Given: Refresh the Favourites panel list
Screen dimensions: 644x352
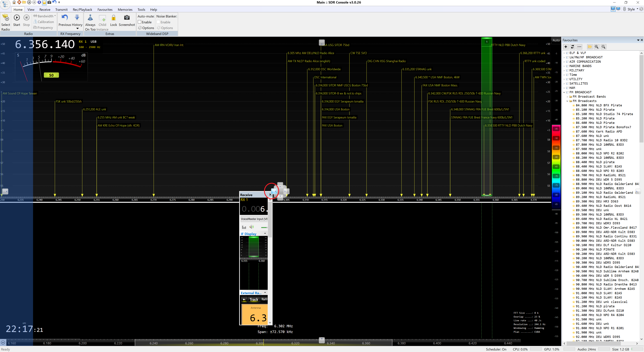Looking at the screenshot, I should point(573,47).
